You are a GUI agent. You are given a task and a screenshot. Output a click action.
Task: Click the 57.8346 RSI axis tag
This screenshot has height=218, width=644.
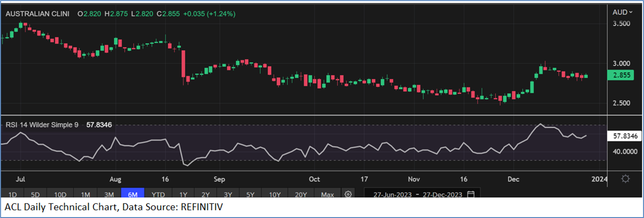pyautogui.click(x=625, y=136)
